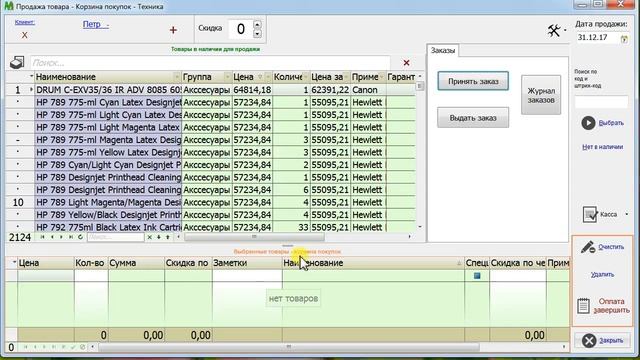The image size is (640, 360).
Task: Click the Скидка number field
Action: click(x=240, y=29)
